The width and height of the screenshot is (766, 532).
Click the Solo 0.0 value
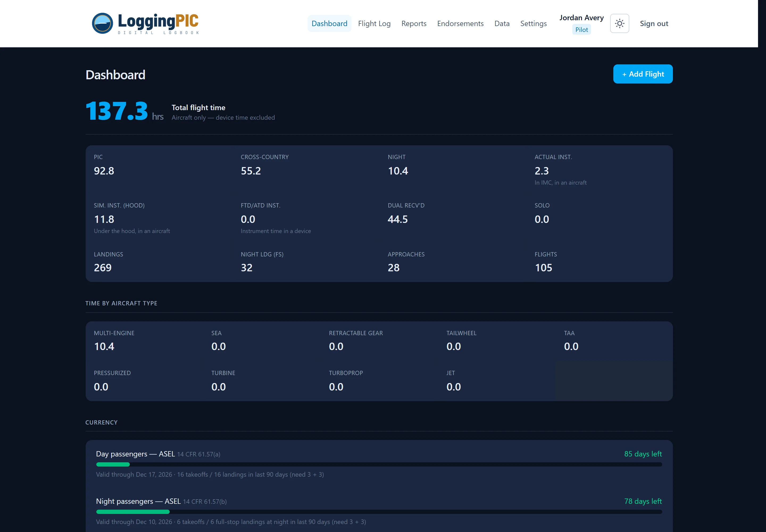tap(542, 219)
